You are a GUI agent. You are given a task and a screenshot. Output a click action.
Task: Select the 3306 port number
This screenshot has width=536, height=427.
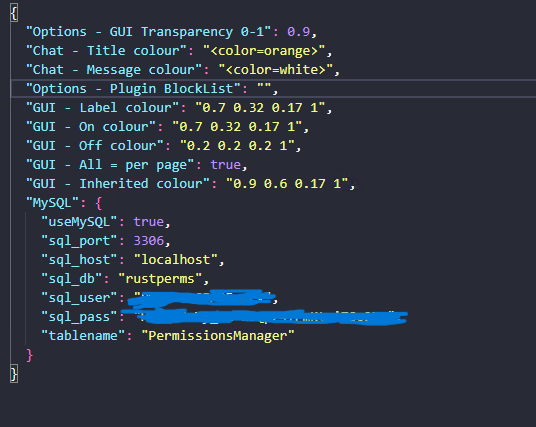click(149, 241)
